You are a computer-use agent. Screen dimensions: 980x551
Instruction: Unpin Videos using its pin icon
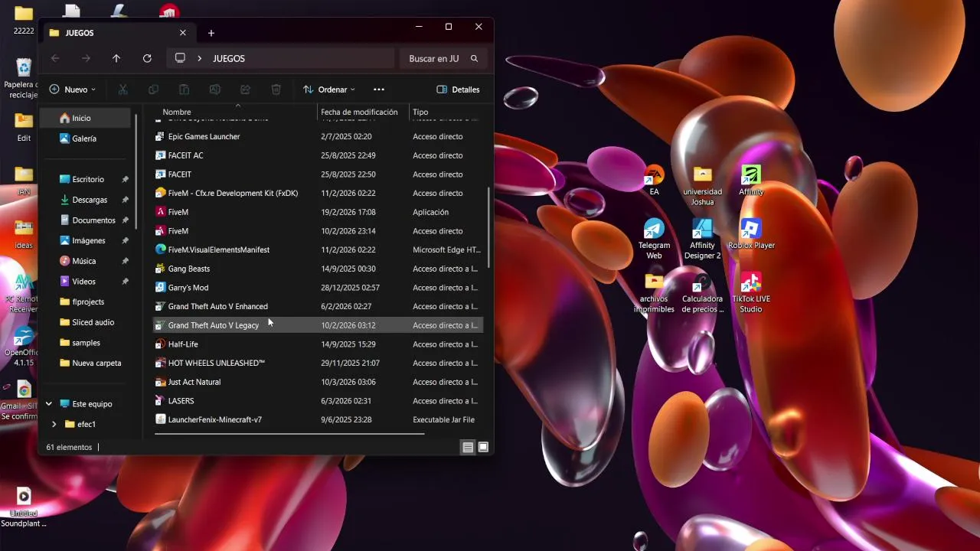click(x=125, y=282)
